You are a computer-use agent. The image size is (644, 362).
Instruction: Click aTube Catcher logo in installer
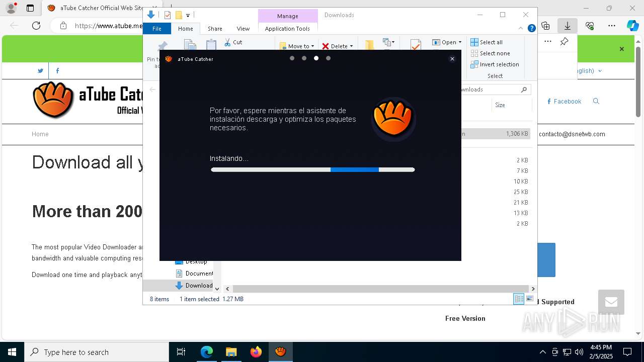393,119
